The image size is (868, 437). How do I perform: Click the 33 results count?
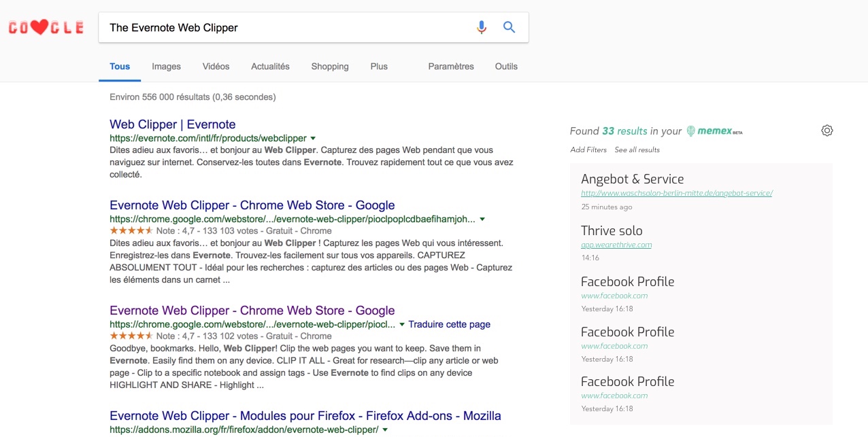(624, 131)
